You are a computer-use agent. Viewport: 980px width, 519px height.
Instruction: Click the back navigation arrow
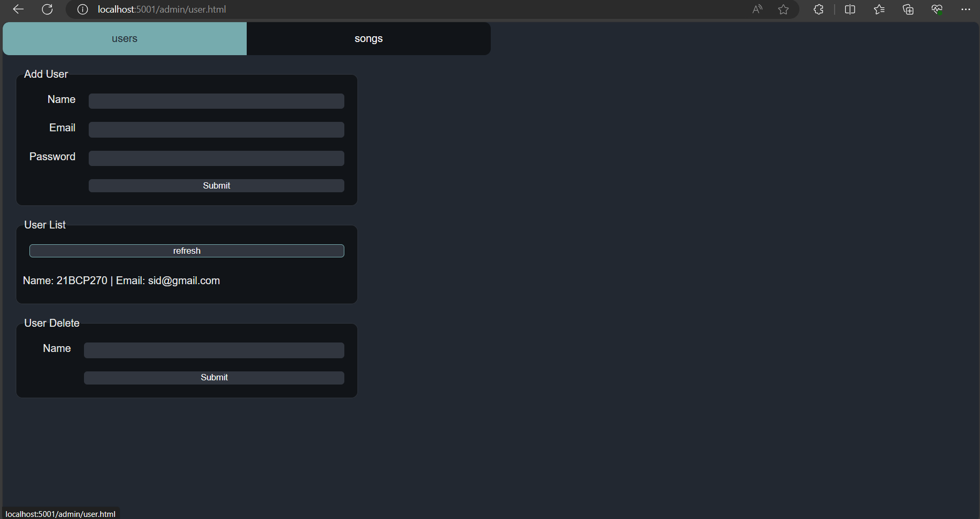point(18,9)
